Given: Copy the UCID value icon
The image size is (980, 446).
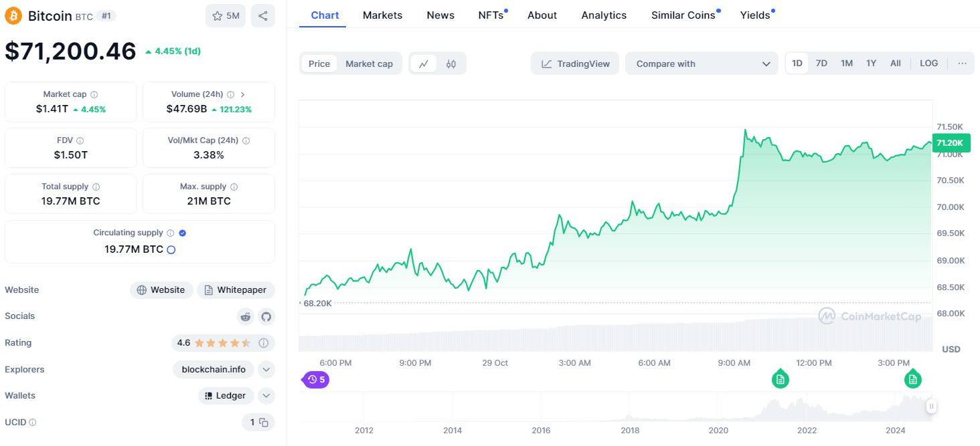Looking at the screenshot, I should [x=264, y=423].
